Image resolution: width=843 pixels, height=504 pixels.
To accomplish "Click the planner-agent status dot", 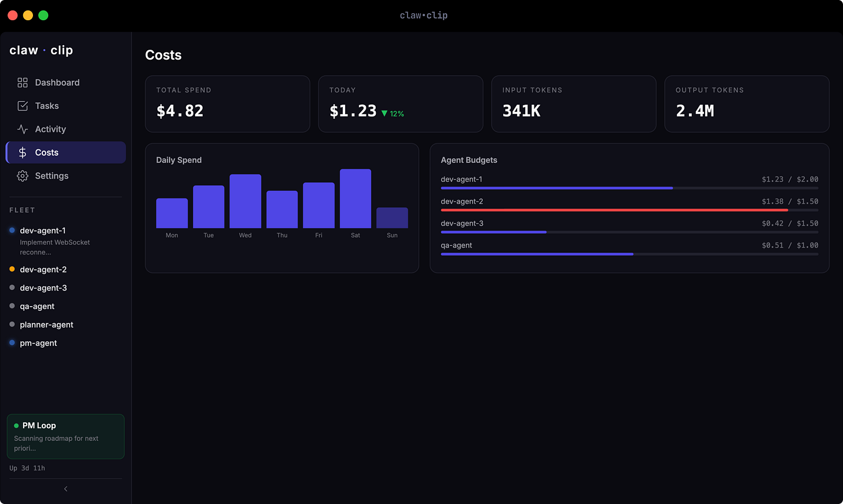I will tap(12, 325).
